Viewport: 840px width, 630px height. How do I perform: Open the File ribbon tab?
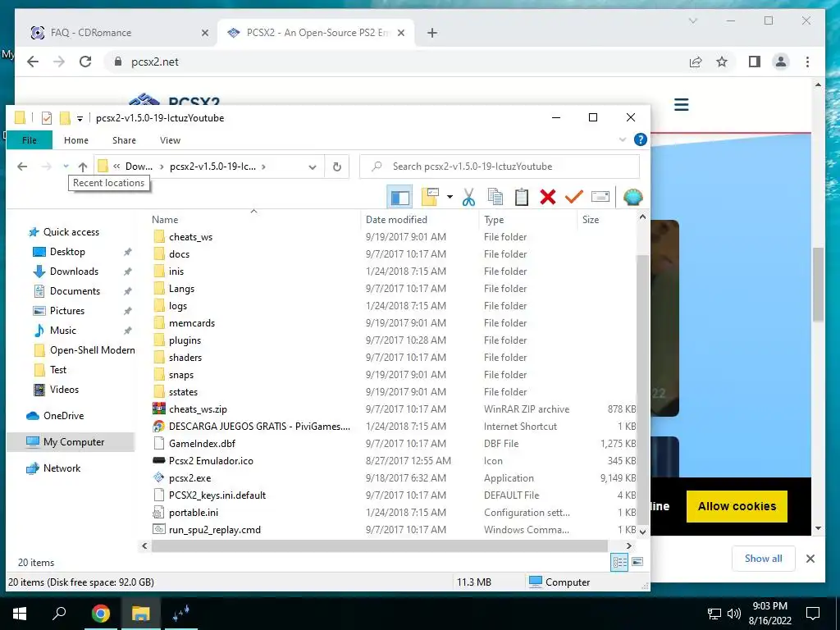pyautogui.click(x=30, y=140)
